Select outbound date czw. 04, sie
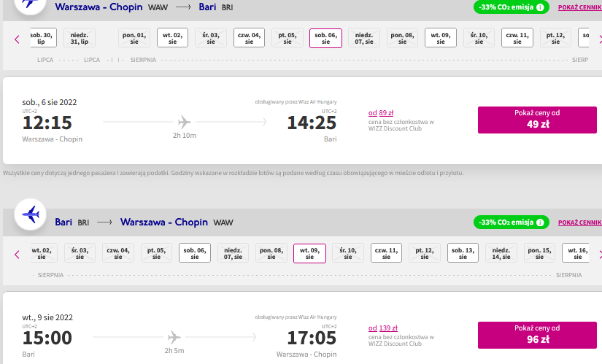 coord(249,38)
